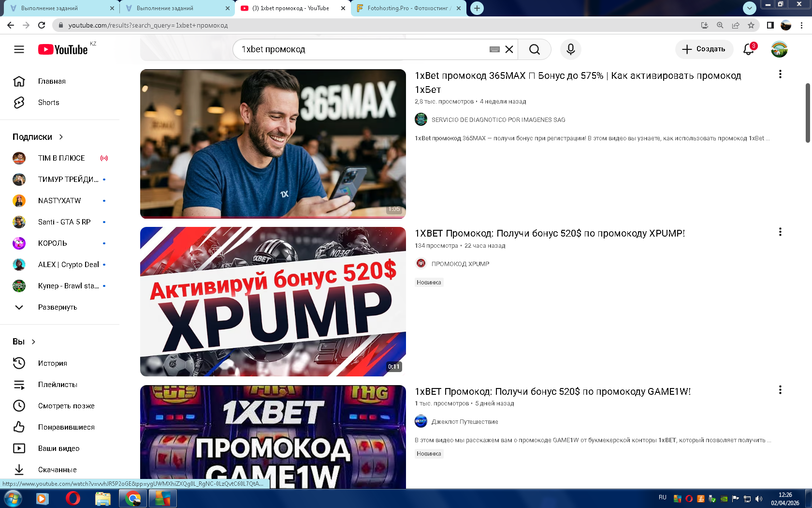The width and height of the screenshot is (812, 508).
Task: Open options menu for the XPUMP video
Action: click(x=780, y=232)
